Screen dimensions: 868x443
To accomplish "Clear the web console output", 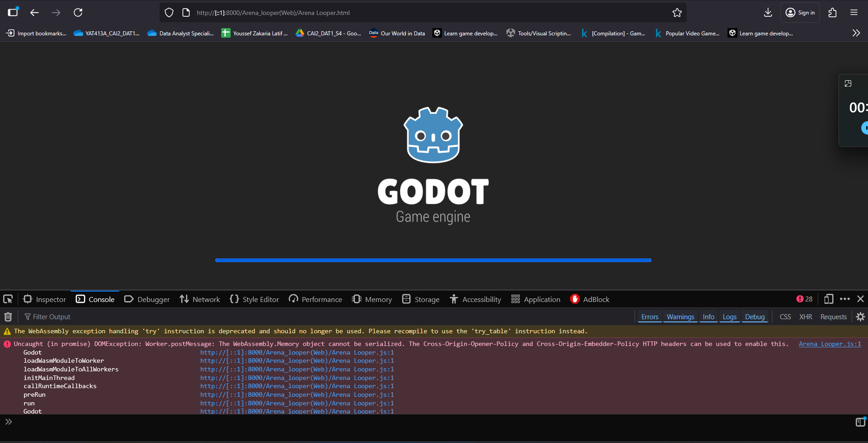I will click(8, 316).
